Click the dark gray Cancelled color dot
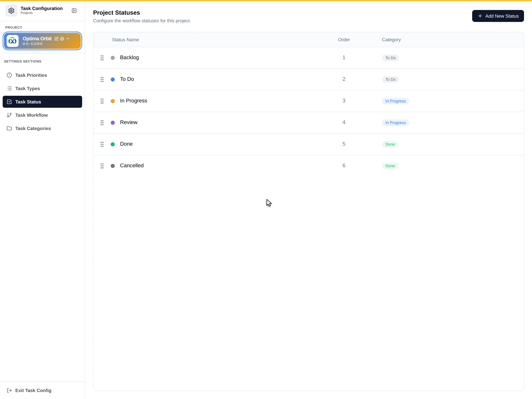 (x=113, y=166)
